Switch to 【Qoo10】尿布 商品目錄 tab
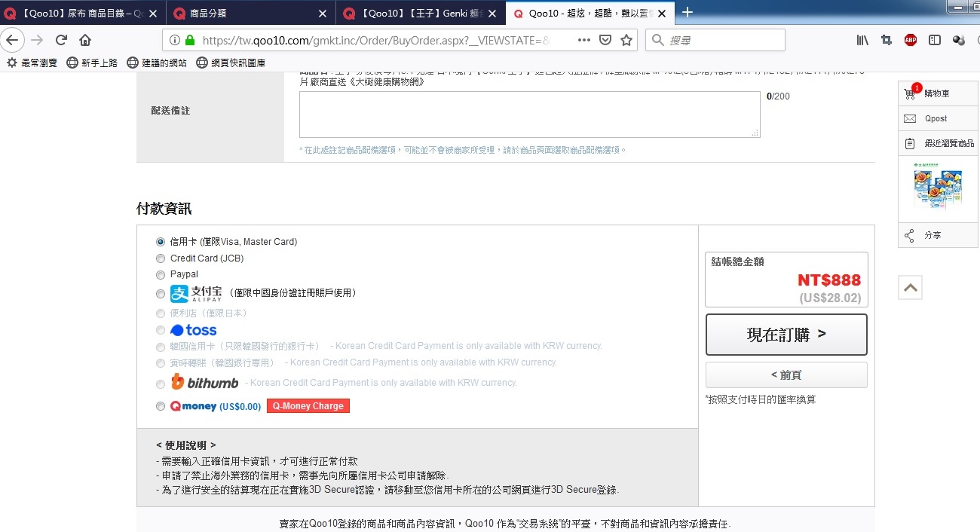Viewport: 980px width, 532px height. tap(82, 14)
